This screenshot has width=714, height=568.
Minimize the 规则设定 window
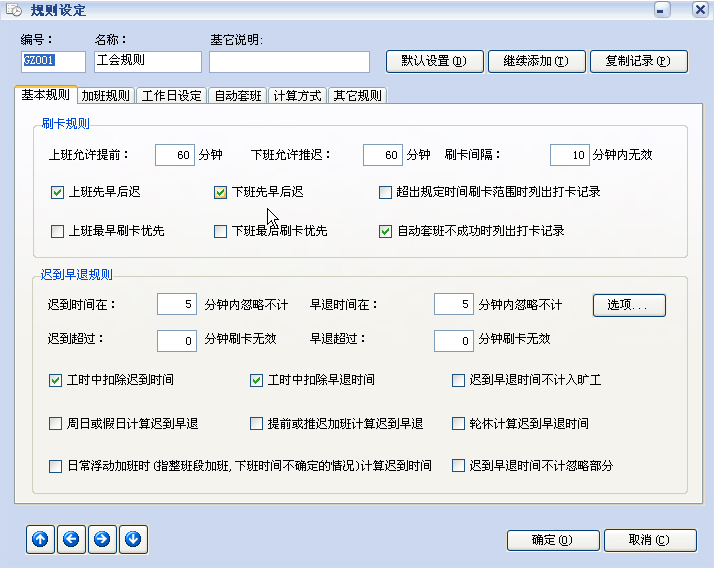point(662,10)
